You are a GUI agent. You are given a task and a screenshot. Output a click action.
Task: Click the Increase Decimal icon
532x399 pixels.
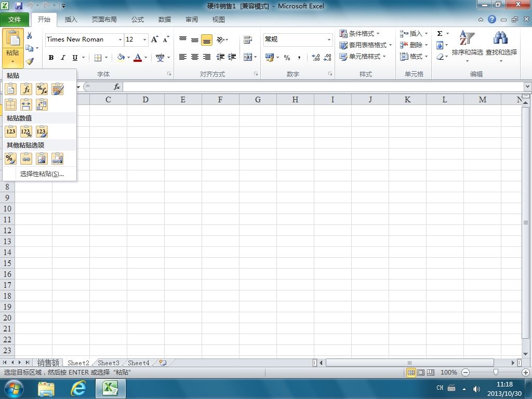(315, 57)
